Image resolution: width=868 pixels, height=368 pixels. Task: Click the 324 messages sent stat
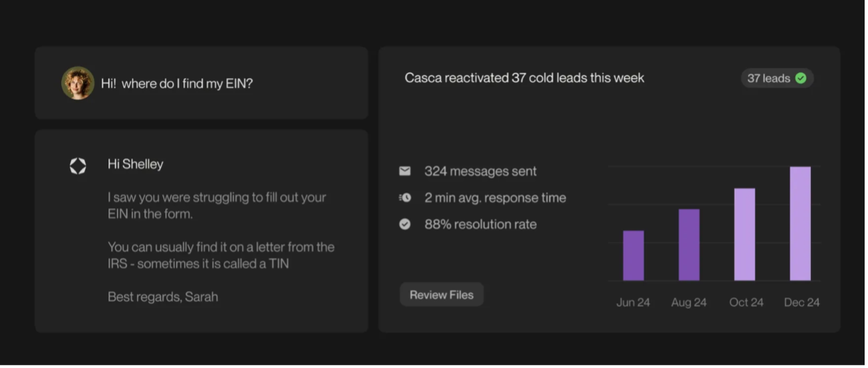tap(480, 171)
